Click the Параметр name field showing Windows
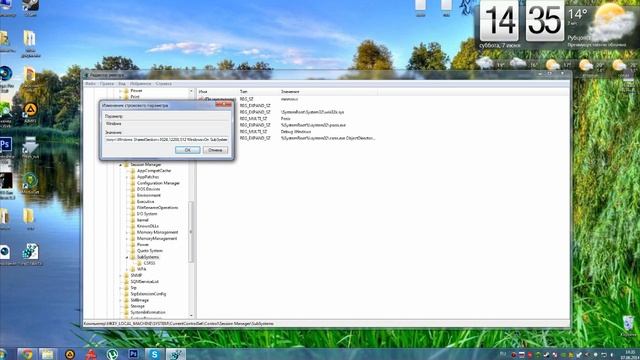Screen dimensions: 640x360 (167, 124)
